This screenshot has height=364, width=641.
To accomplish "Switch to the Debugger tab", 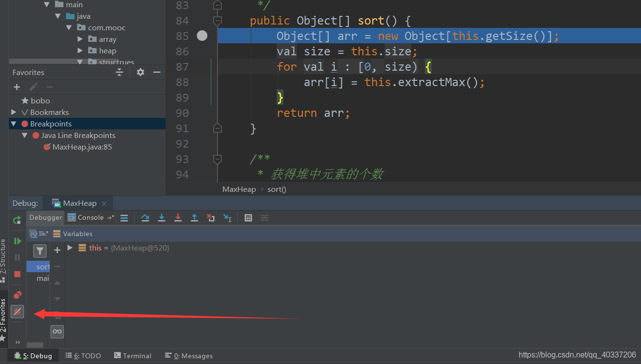I will pos(46,218).
